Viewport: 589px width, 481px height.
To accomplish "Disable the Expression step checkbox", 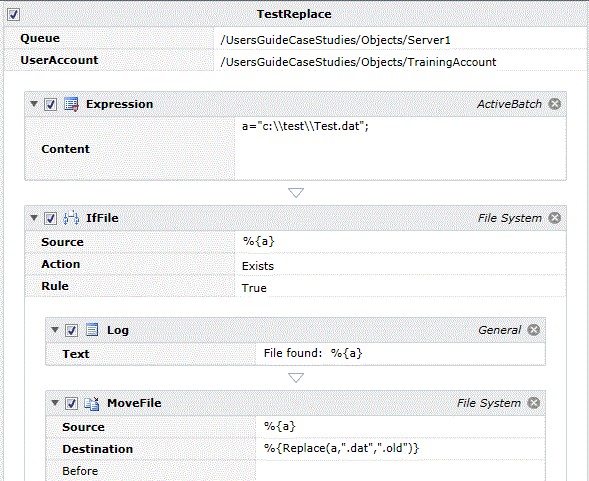I will coord(50,104).
